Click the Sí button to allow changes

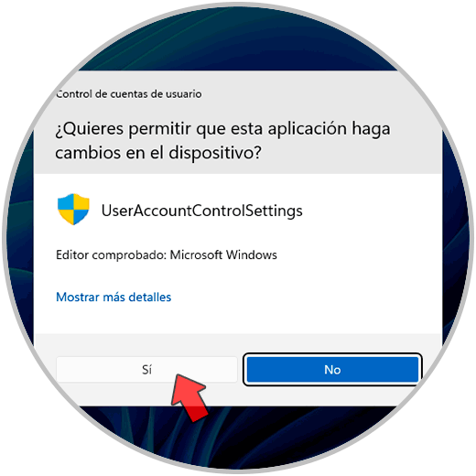[146, 369]
